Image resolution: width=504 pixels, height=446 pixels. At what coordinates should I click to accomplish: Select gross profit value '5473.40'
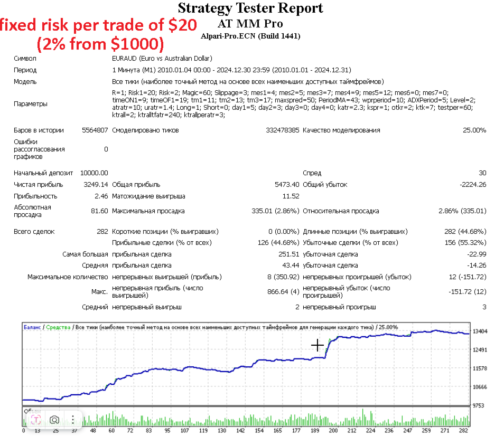click(287, 185)
